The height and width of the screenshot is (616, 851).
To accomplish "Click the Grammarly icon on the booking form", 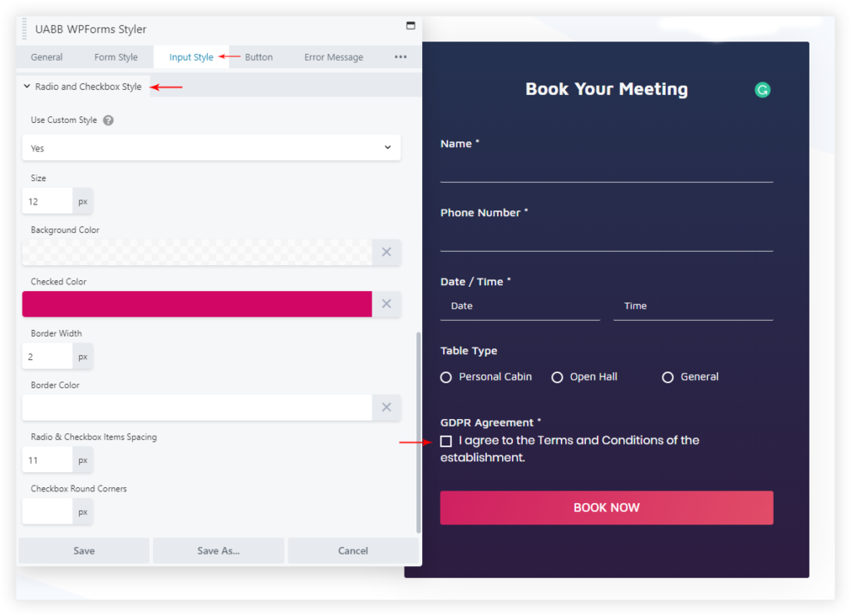I will (762, 89).
